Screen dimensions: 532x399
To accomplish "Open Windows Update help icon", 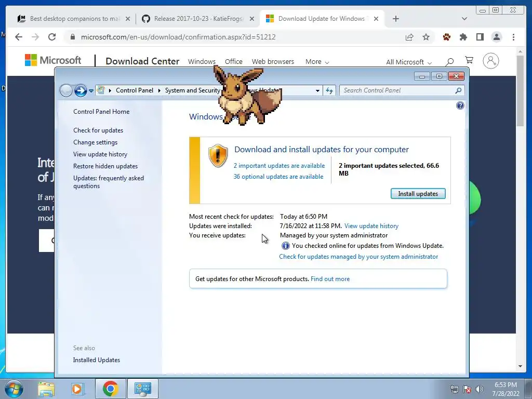I will 460,105.
